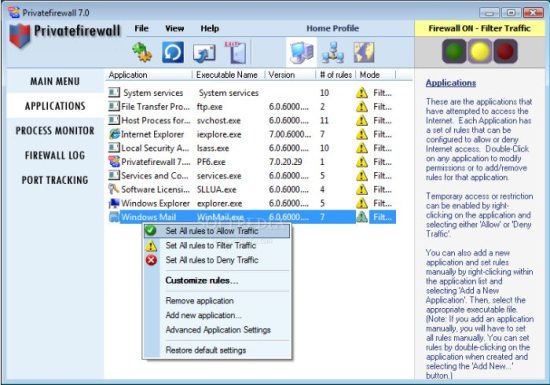Choose Add new application from context menu
This screenshot has height=385, width=550.
pyautogui.click(x=217, y=315)
